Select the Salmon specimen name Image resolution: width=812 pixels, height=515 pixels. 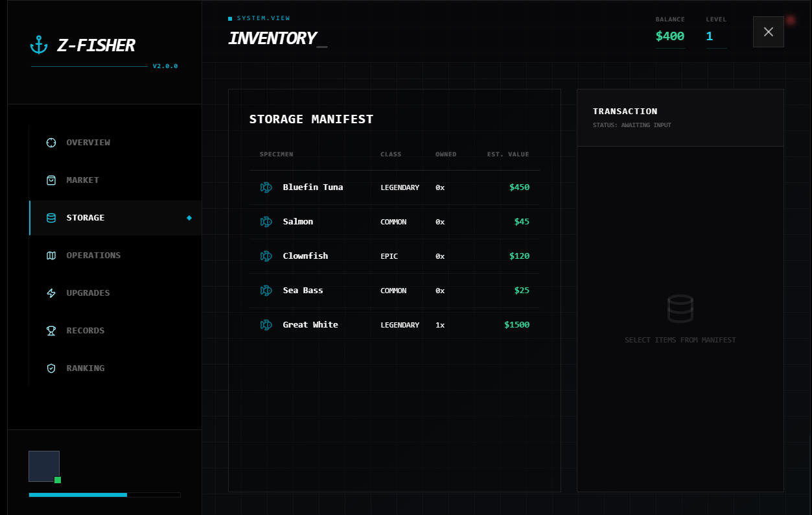(298, 222)
